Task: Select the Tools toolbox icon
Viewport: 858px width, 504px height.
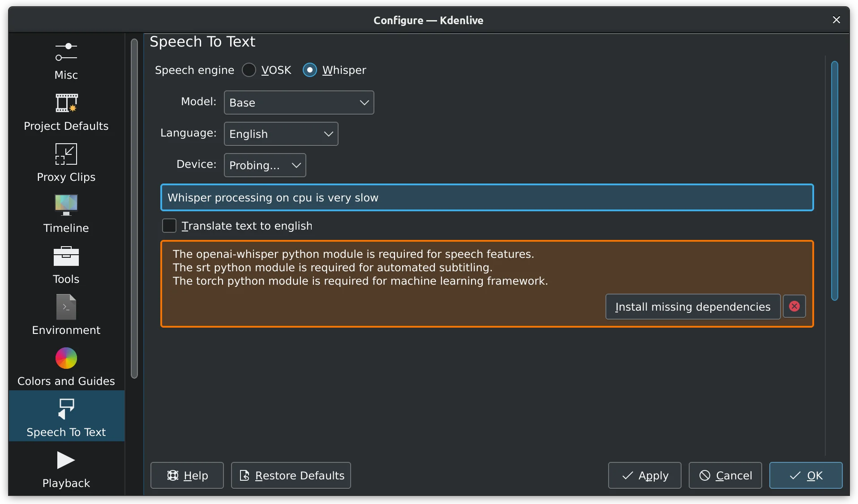Action: [66, 256]
